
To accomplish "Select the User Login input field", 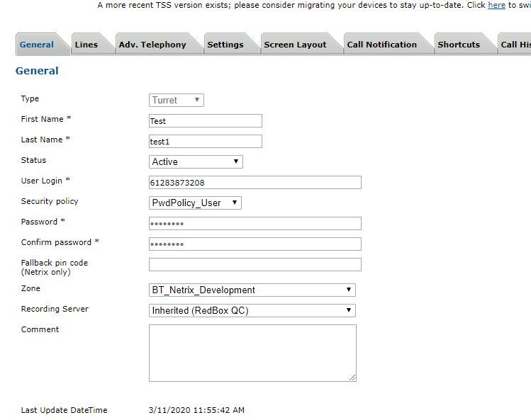I will [x=255, y=183].
